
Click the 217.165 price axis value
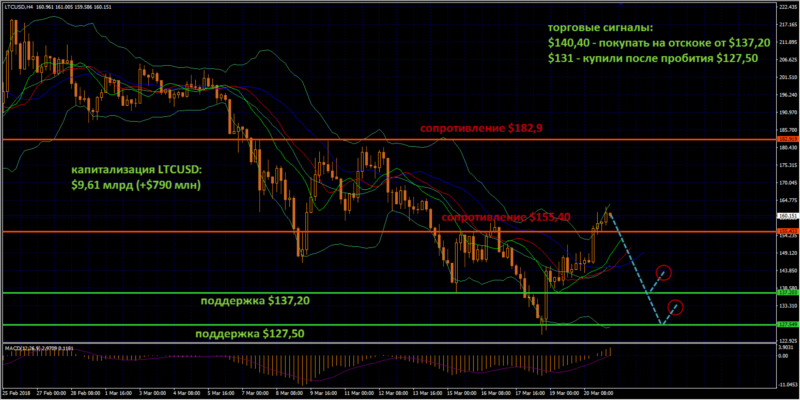point(786,24)
